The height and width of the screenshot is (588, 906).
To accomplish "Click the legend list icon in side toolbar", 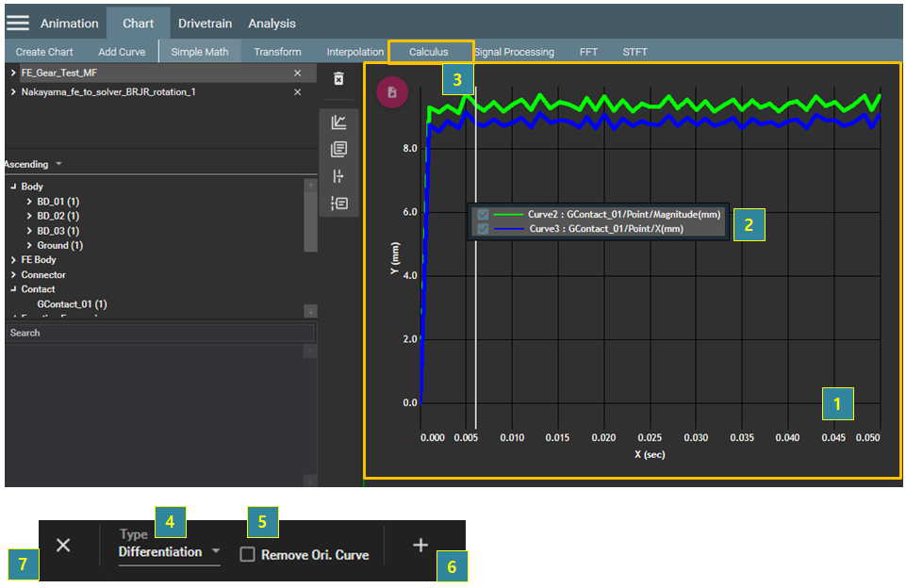I will pos(338,203).
